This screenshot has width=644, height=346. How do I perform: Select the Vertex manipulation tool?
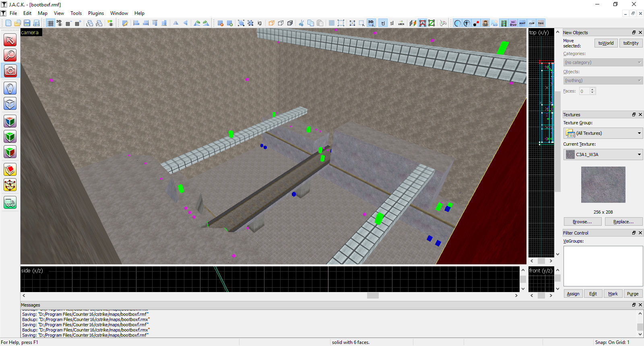click(x=10, y=185)
